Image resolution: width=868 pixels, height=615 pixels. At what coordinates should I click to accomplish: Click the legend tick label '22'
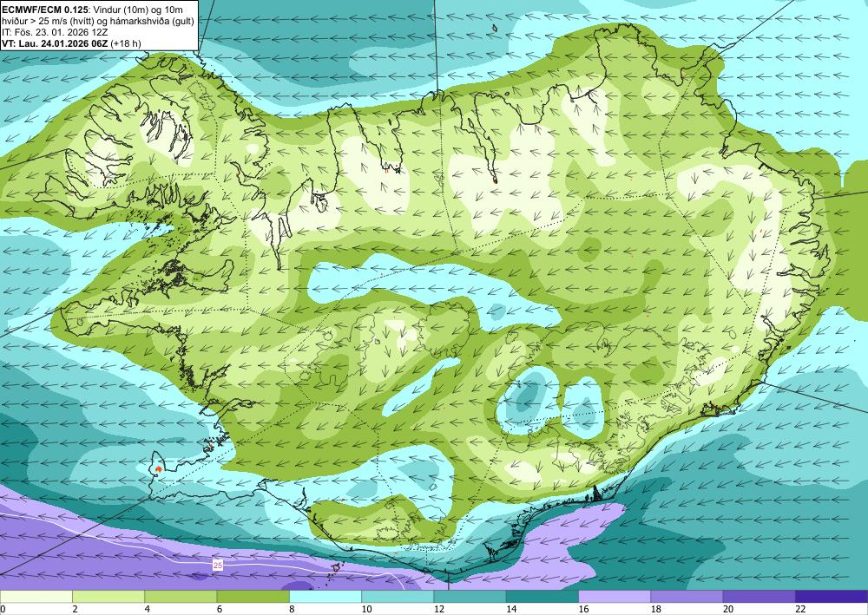pos(800,609)
